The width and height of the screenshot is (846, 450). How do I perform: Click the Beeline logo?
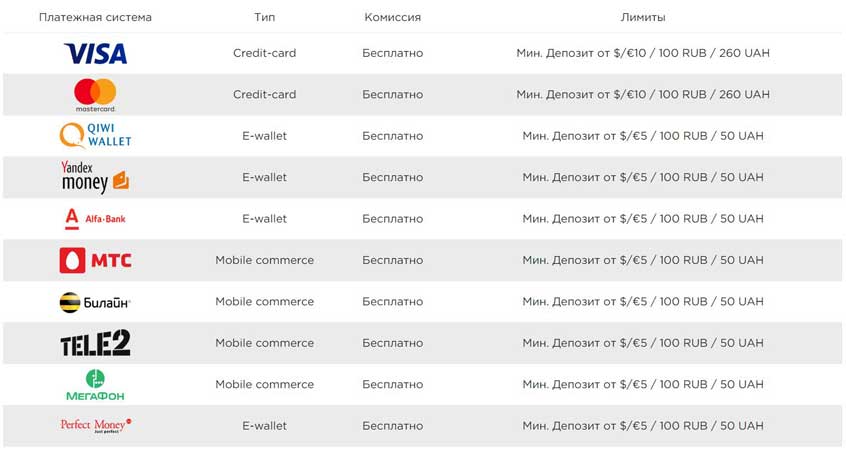click(95, 301)
